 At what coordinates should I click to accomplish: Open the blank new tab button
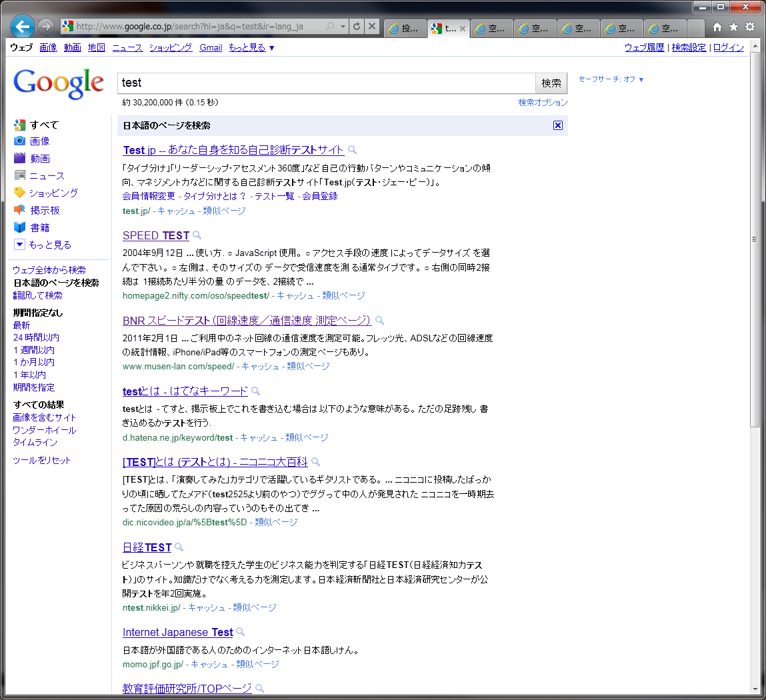pyautogui.click(x=695, y=29)
